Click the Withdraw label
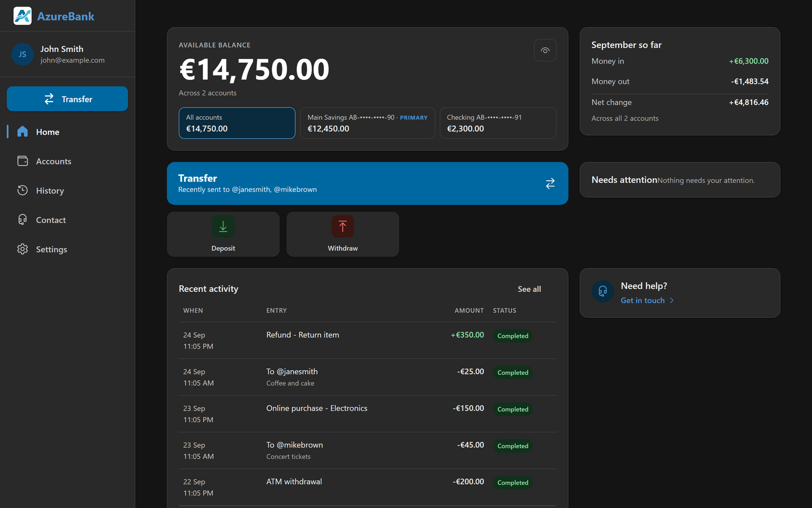Screen dimensions: 812x508 [343, 248]
